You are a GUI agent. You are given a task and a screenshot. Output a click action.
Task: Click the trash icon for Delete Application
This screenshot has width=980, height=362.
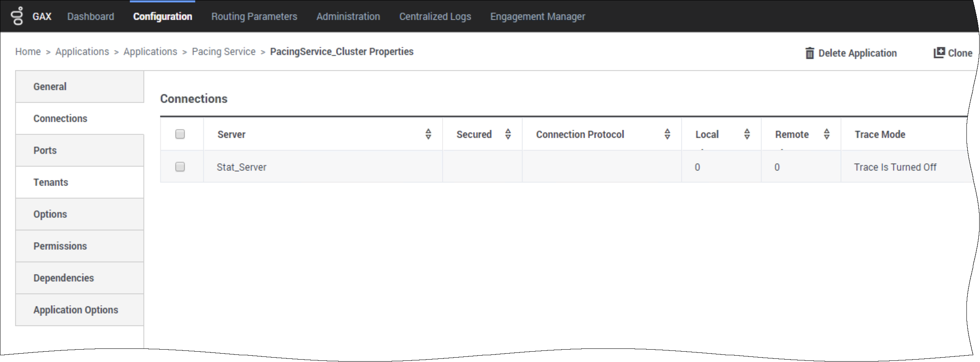[x=809, y=53]
